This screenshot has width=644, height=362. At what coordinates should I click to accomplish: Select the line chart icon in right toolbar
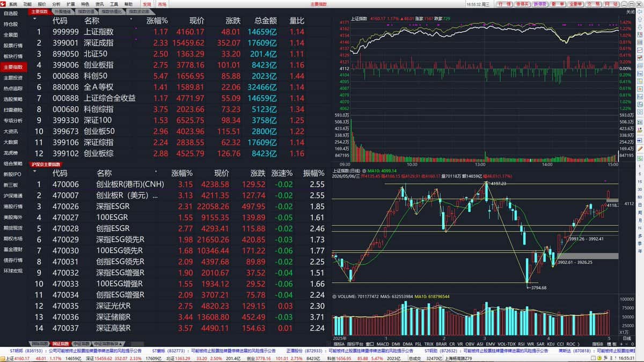[639, 49]
